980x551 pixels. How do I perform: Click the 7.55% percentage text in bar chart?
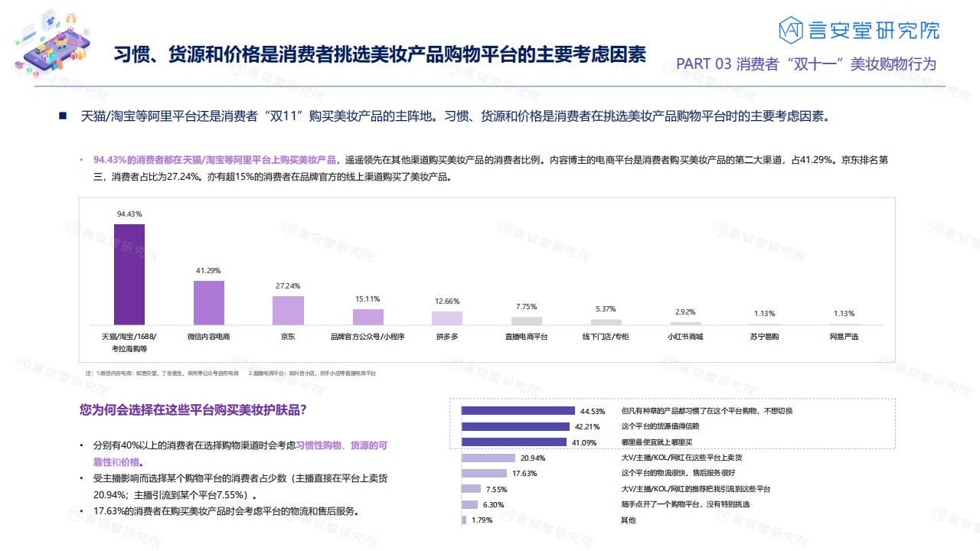(x=497, y=489)
